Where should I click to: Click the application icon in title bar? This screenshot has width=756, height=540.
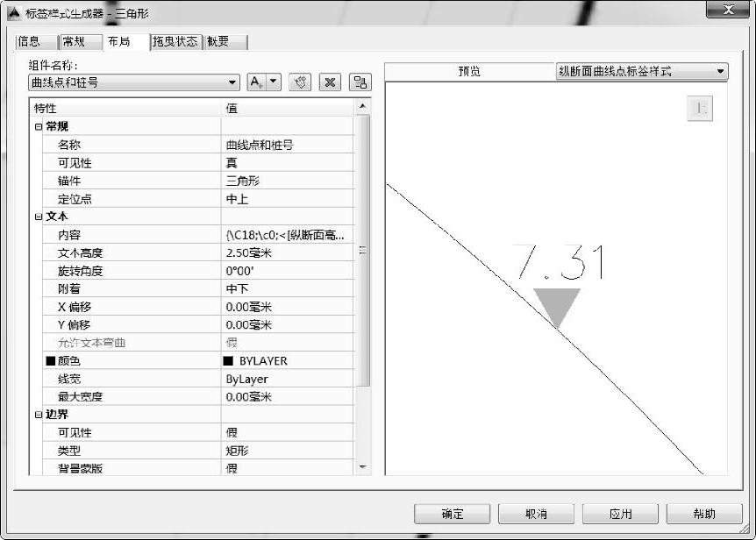[x=14, y=13]
